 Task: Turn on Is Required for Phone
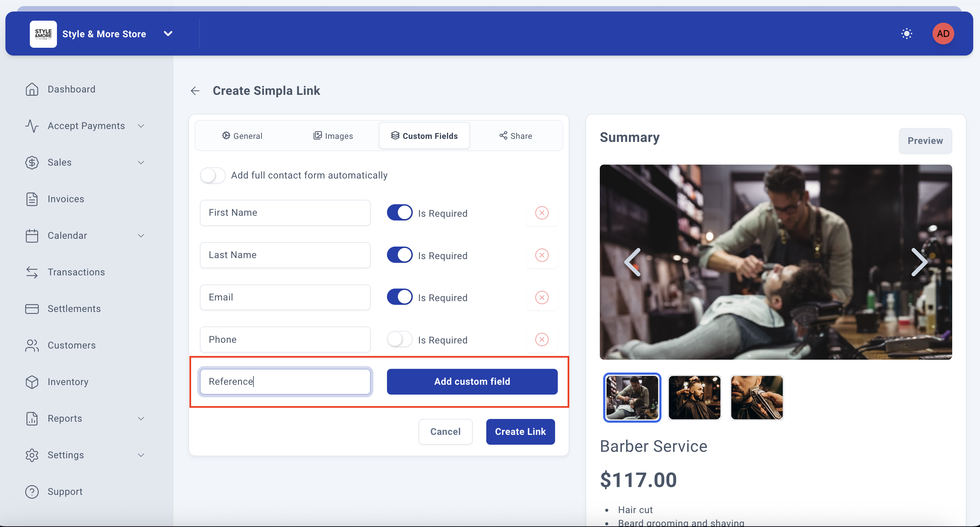(400, 340)
